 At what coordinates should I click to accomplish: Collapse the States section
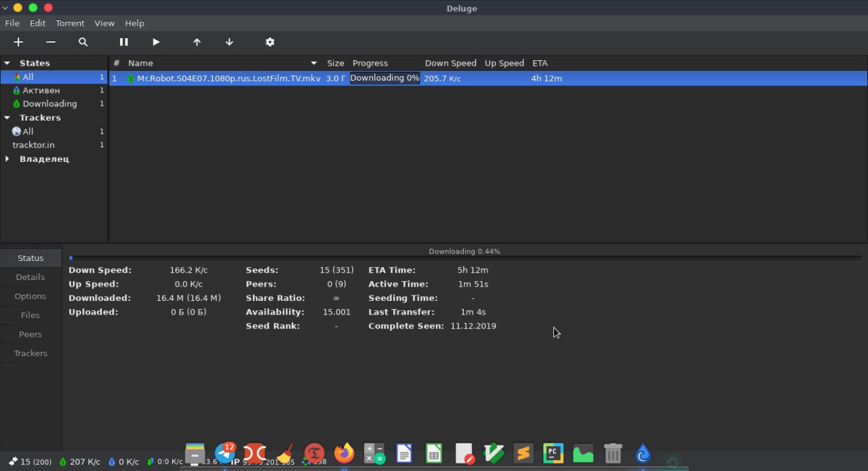pos(7,63)
